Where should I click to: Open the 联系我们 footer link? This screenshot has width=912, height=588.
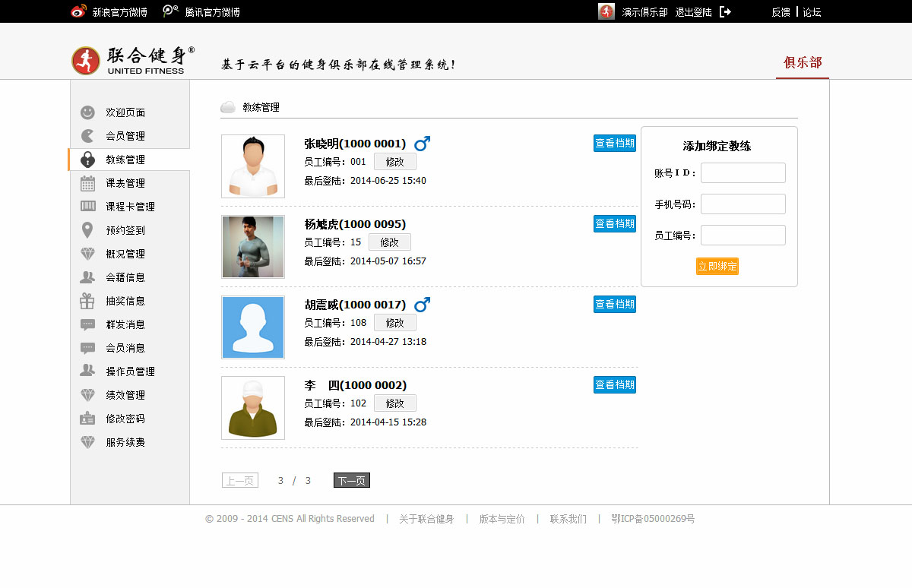[568, 519]
